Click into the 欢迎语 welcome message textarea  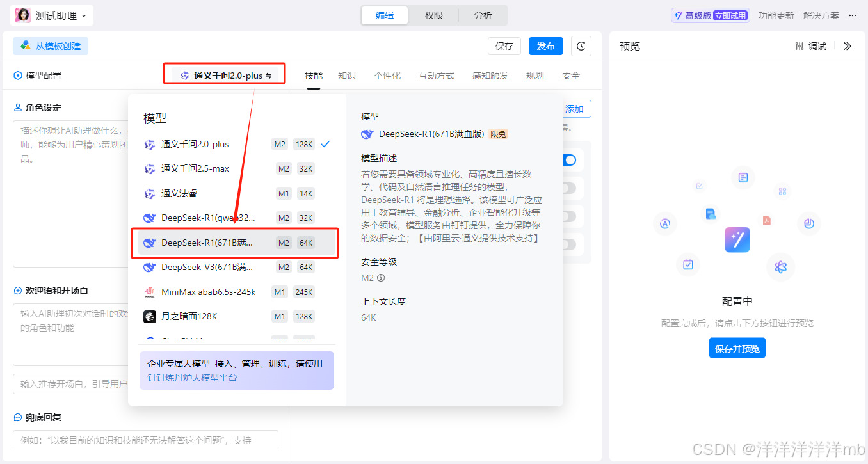point(71,334)
